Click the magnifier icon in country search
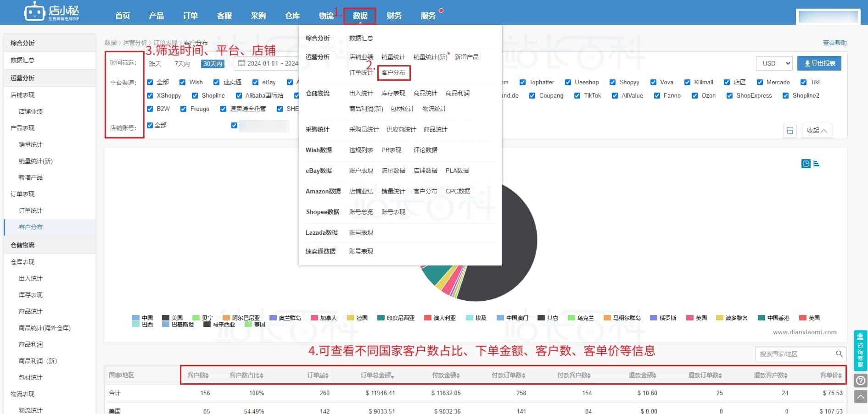 (839, 354)
